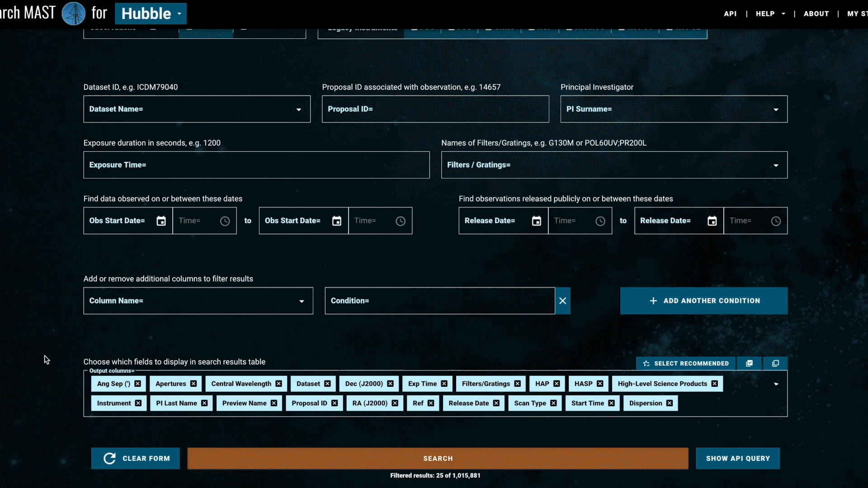Expand the Column Name dropdown
The width and height of the screenshot is (868, 488).
302,301
